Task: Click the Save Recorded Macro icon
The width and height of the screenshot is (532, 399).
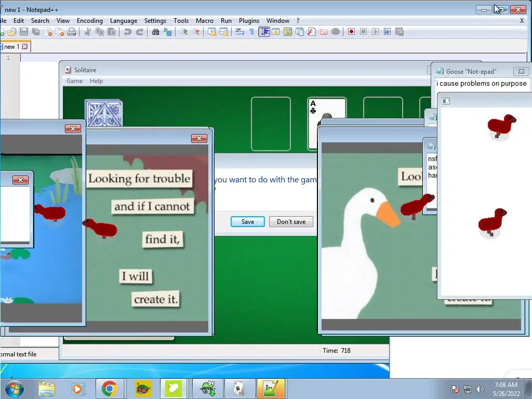Action: (400, 32)
